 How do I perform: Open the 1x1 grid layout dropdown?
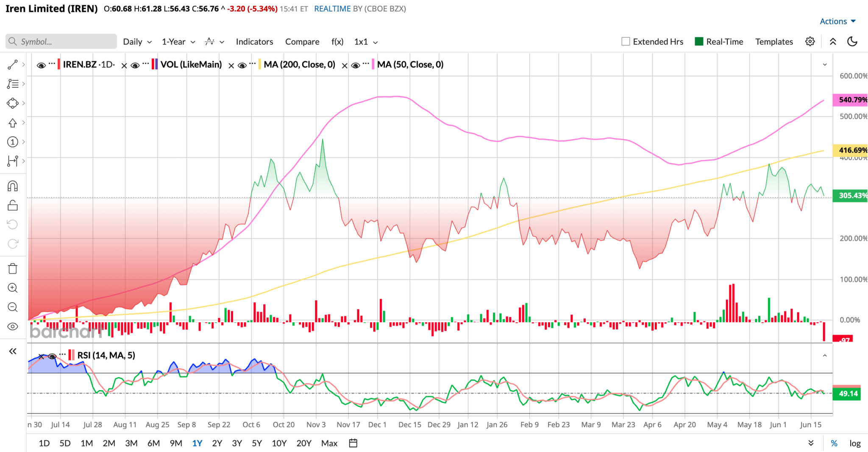(366, 42)
